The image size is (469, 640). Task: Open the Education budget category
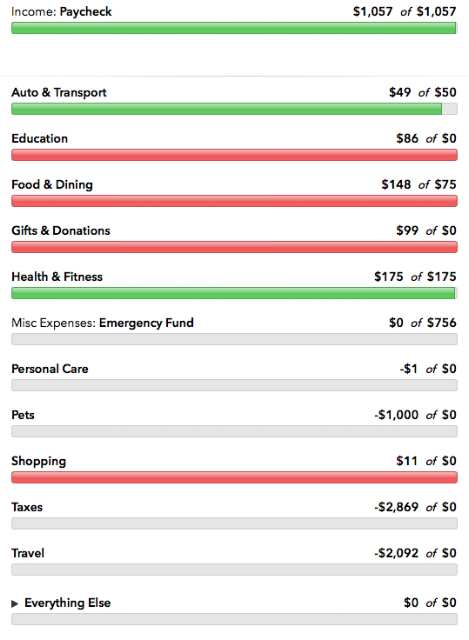tap(40, 138)
